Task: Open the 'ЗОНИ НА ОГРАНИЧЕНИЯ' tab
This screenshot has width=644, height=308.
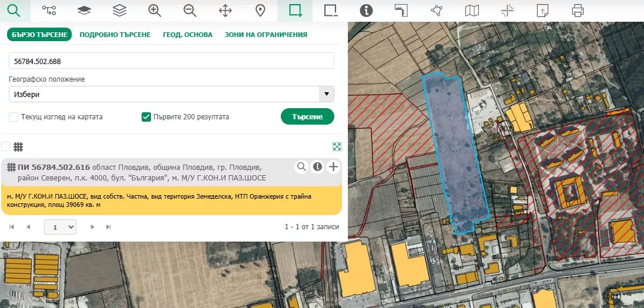Action: tap(266, 35)
